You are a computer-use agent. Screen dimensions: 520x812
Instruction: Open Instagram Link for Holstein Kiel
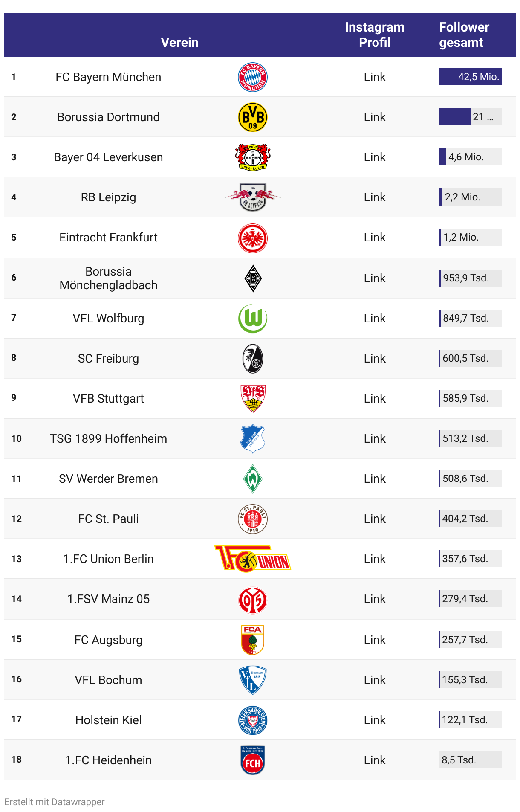tap(375, 720)
